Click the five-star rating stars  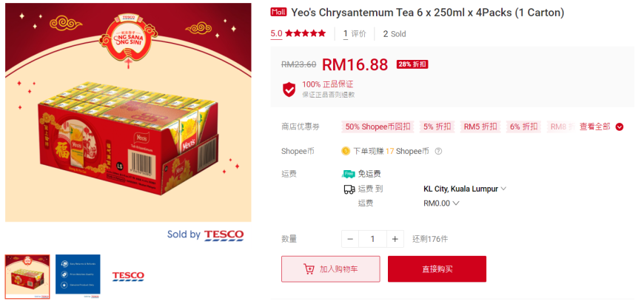305,33
